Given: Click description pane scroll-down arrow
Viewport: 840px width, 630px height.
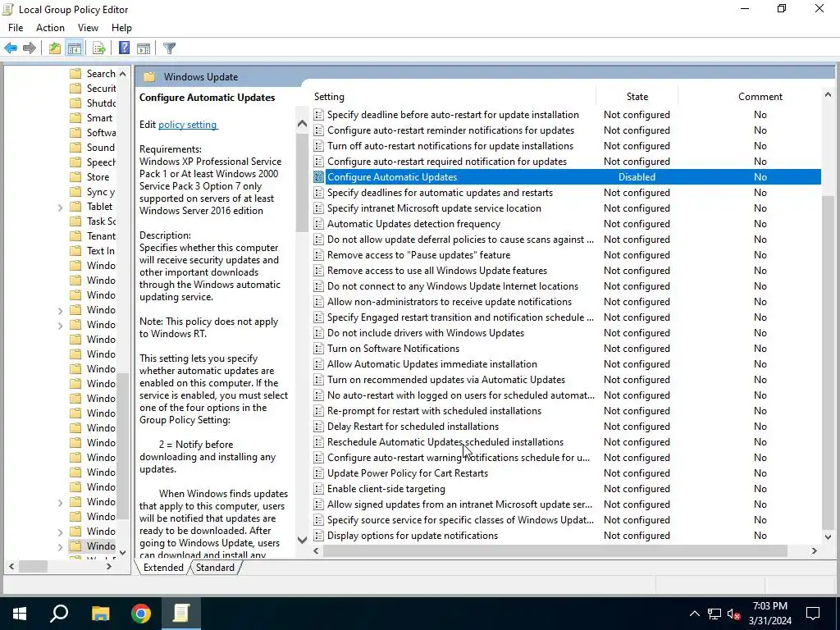Looking at the screenshot, I should pos(302,540).
